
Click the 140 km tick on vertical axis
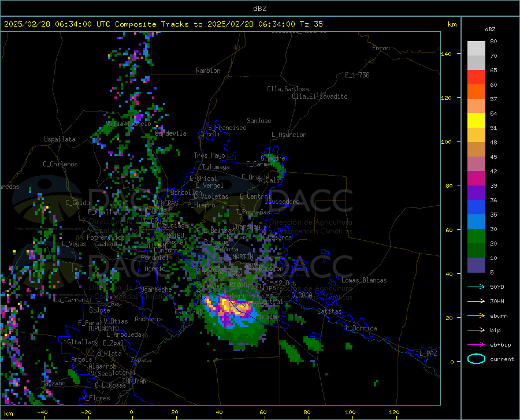[x=447, y=54]
